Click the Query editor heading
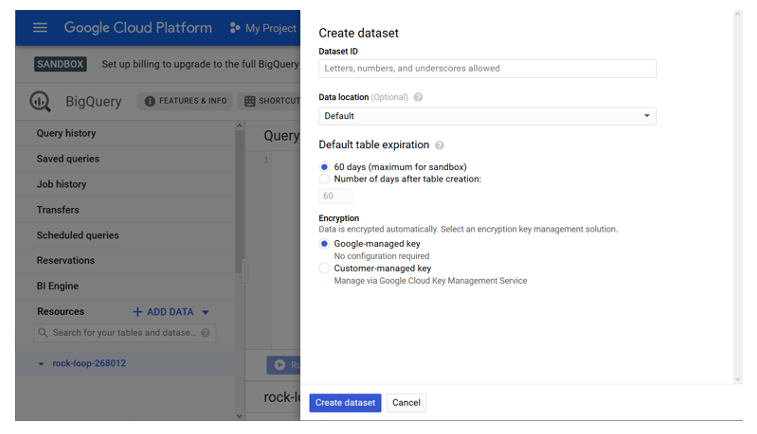 pos(281,136)
